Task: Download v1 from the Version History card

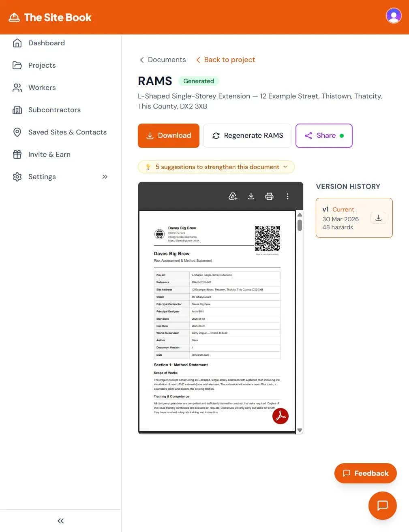Action: click(378, 218)
